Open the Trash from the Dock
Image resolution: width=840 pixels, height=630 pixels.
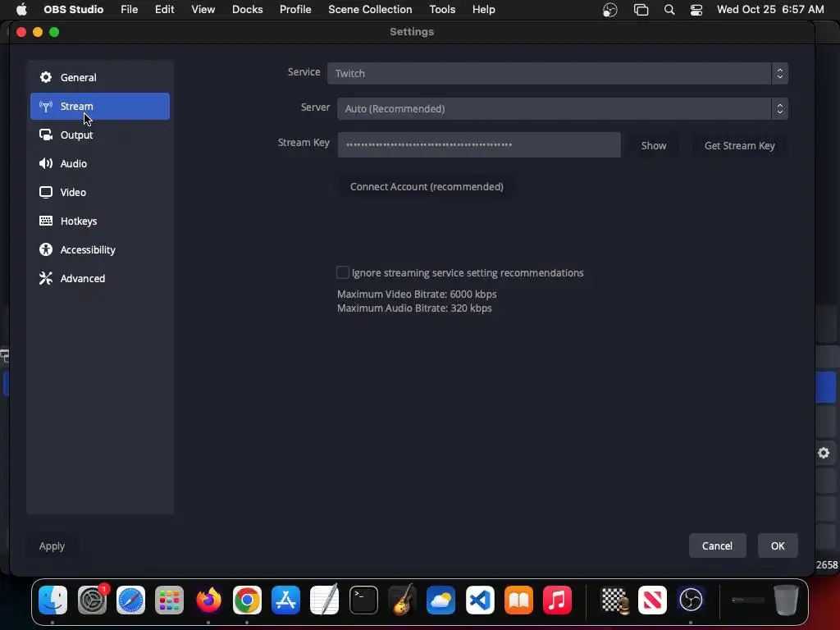(x=786, y=600)
